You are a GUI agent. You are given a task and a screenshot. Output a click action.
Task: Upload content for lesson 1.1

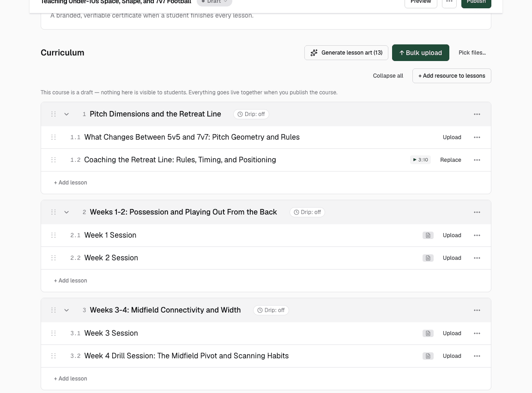(452, 137)
